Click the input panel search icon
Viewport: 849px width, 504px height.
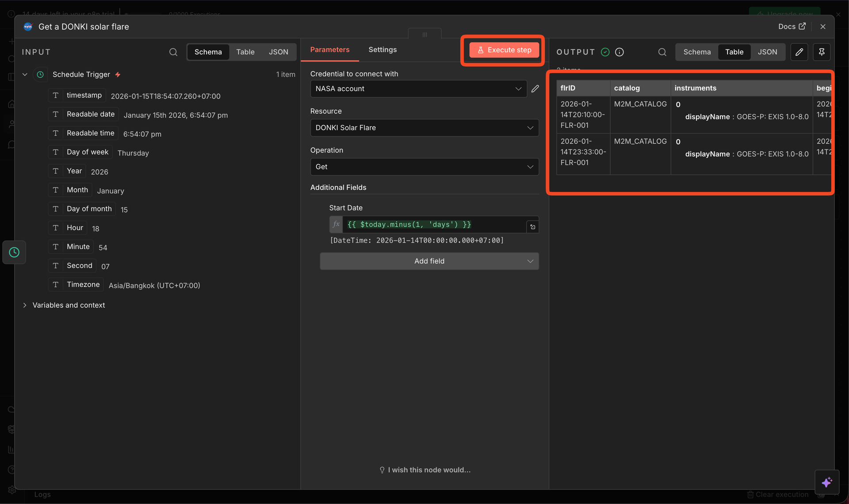(173, 52)
